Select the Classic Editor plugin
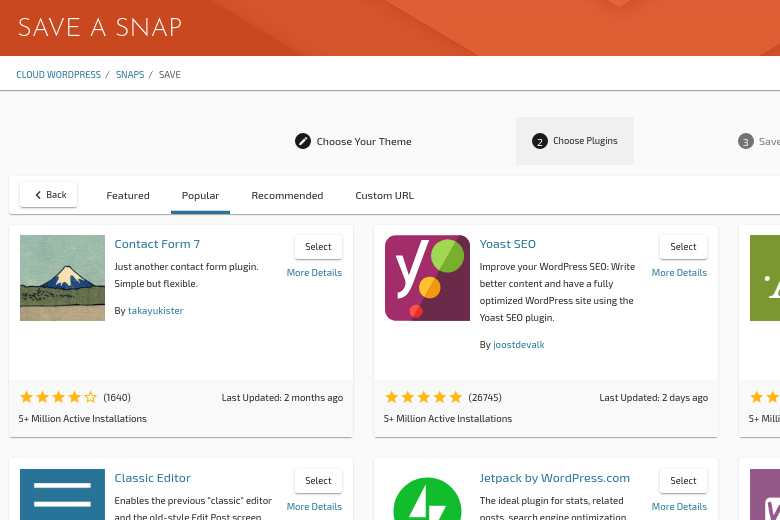780x520 pixels. [x=318, y=481]
